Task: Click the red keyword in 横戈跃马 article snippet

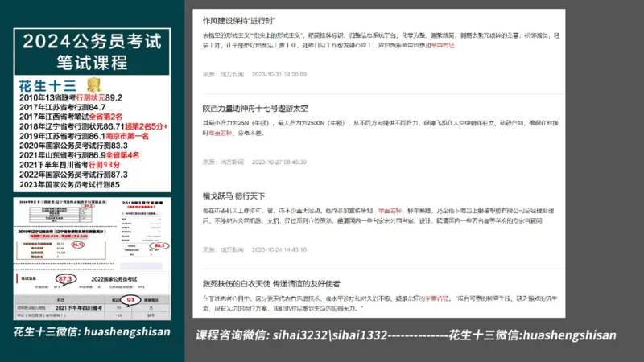Action: (x=390, y=211)
